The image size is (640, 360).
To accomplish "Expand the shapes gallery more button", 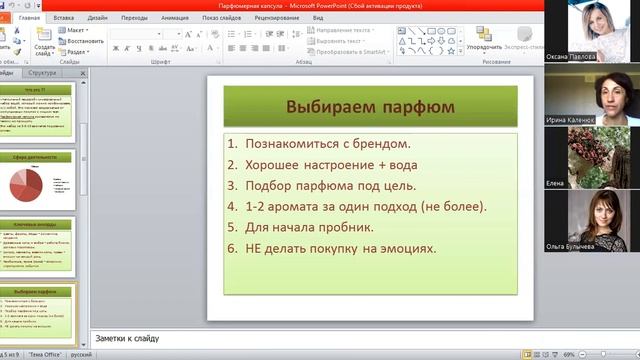I will pyautogui.click(x=461, y=51).
